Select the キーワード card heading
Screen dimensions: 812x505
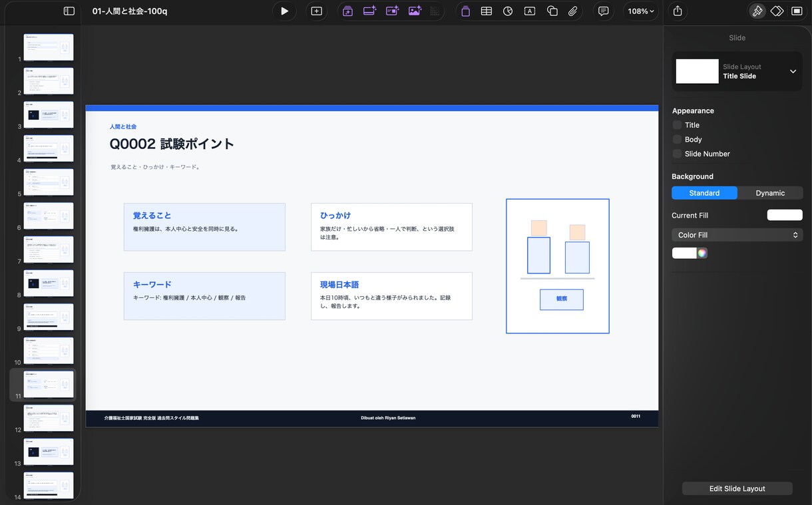click(x=152, y=284)
